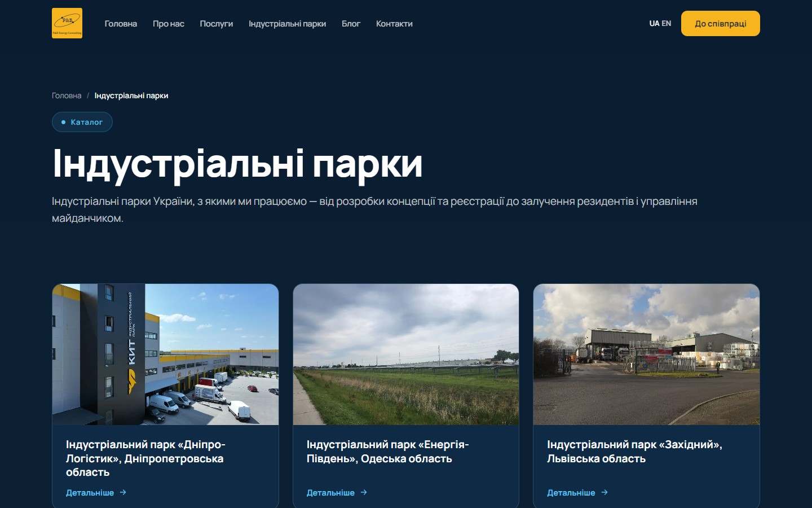Open the Дніпро-Логістик park photo
This screenshot has width=812, height=508.
[x=165, y=354]
